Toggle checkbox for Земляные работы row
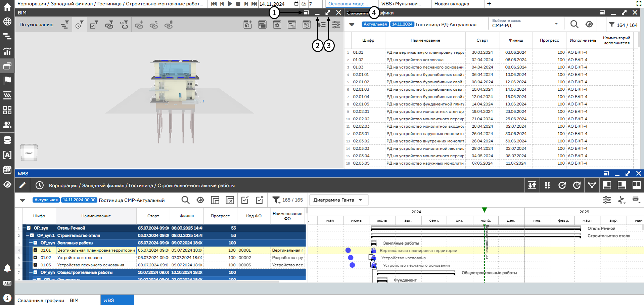Viewport: 644px width, 305px height. pyautogui.click(x=35, y=243)
